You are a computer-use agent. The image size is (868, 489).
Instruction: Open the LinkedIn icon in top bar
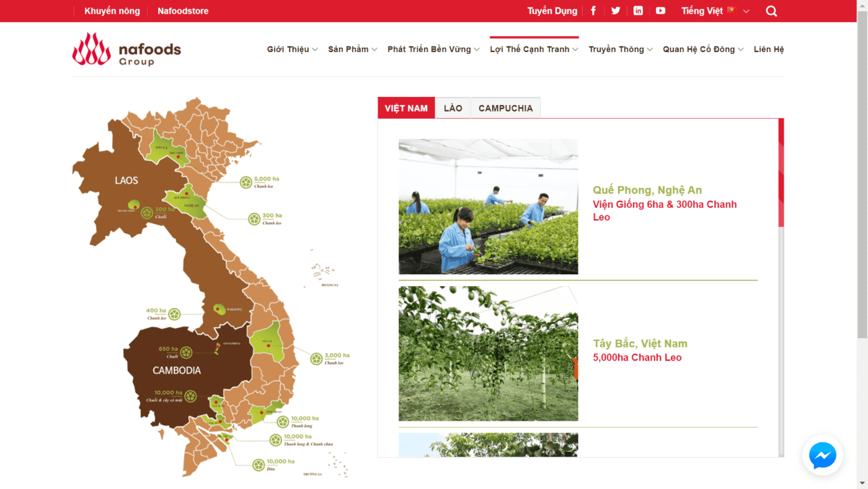tap(638, 11)
